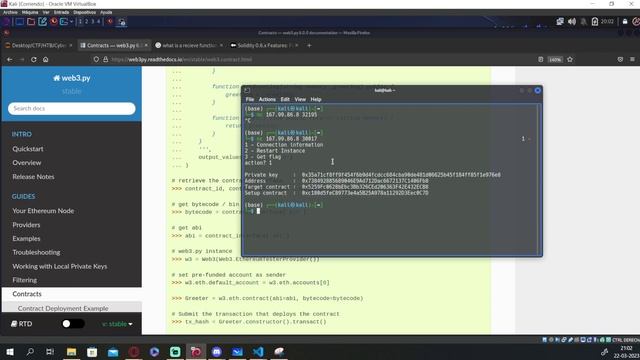Viewport: 640px width, 360px height.
Task: Open Your Ethereum Node guide
Action: coord(43,211)
